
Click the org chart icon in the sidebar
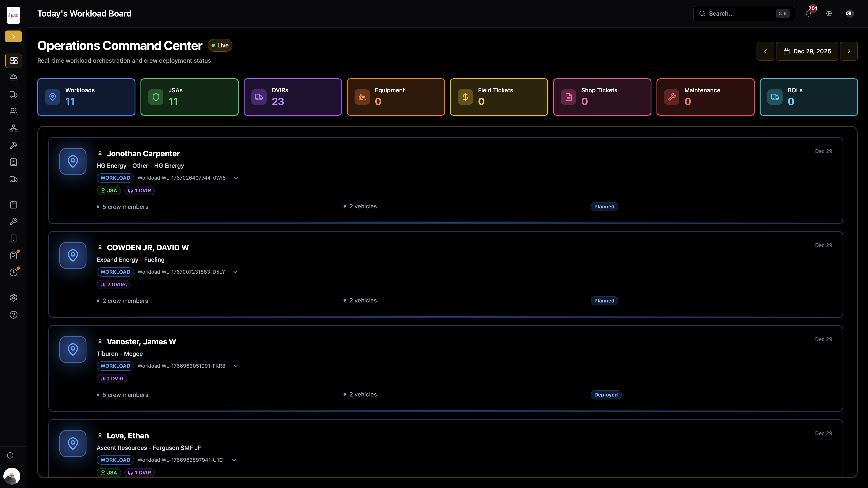pyautogui.click(x=14, y=128)
